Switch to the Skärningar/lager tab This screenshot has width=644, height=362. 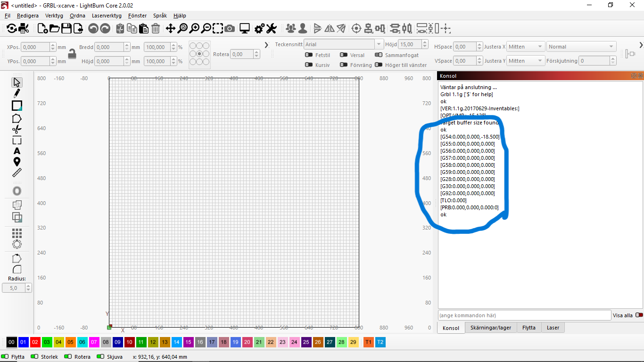(490, 328)
